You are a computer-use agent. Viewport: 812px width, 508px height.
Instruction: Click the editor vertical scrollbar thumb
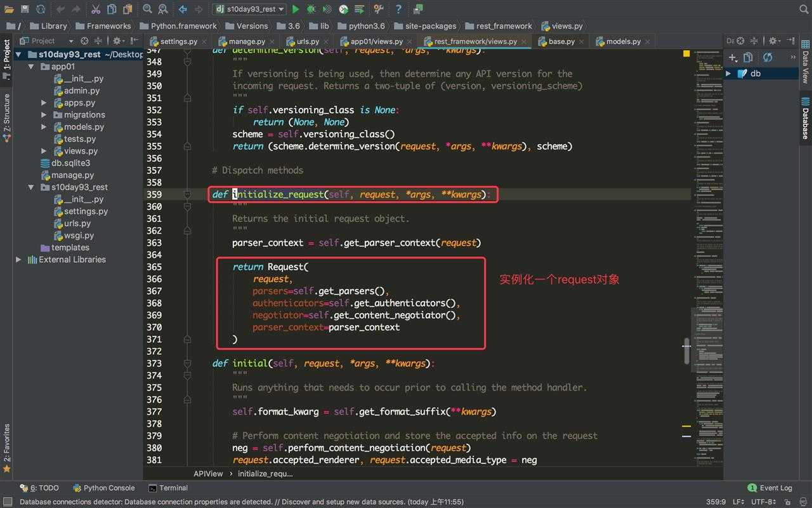click(686, 351)
